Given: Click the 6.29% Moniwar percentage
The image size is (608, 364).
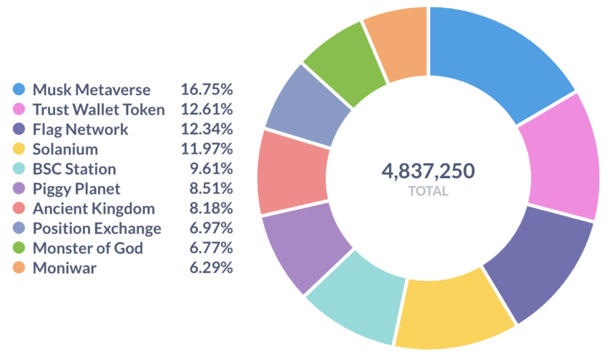Looking at the screenshot, I should tap(211, 268).
